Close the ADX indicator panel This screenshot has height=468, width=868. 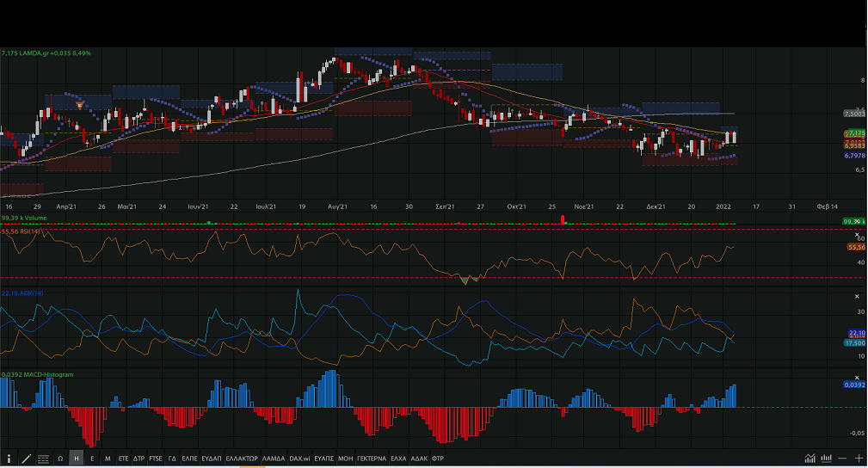pyautogui.click(x=857, y=296)
